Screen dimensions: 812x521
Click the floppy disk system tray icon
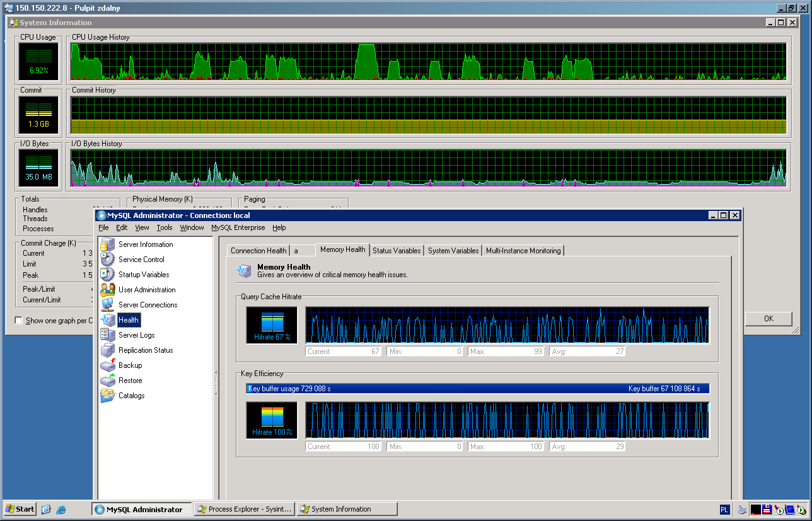(767, 509)
